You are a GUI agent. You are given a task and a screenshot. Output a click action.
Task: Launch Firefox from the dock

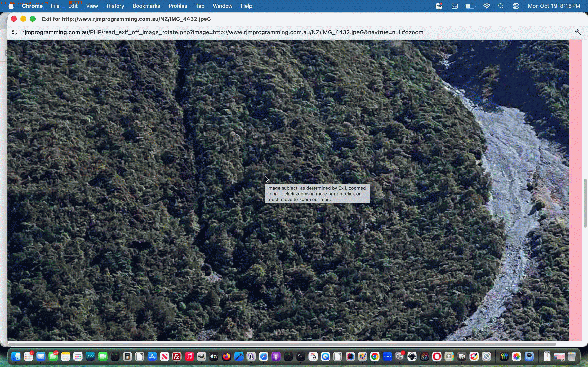click(x=226, y=356)
